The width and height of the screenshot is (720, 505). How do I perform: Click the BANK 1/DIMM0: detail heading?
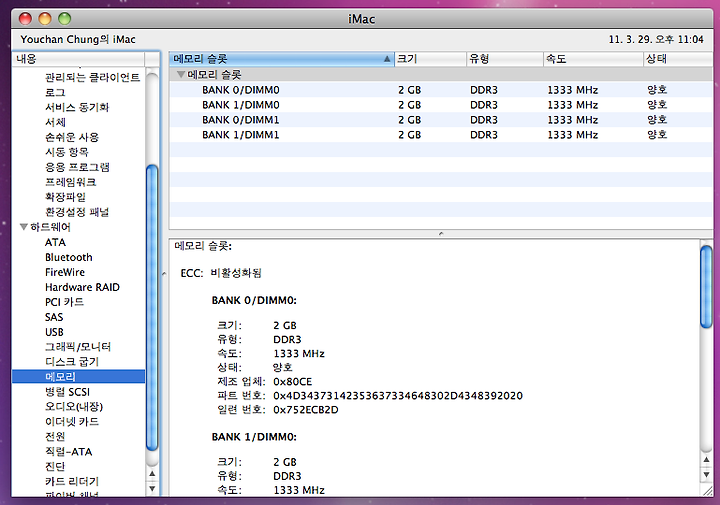(x=254, y=437)
